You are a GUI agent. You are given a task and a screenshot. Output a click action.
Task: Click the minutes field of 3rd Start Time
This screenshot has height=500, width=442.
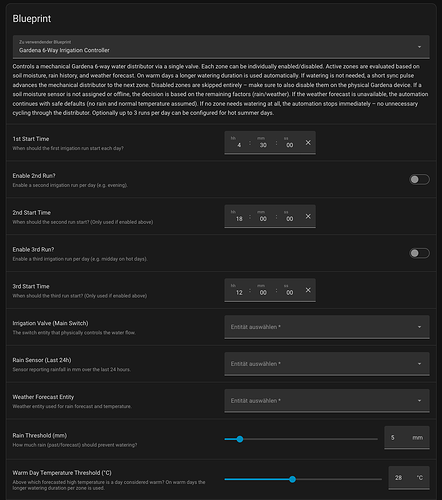pyautogui.click(x=263, y=290)
